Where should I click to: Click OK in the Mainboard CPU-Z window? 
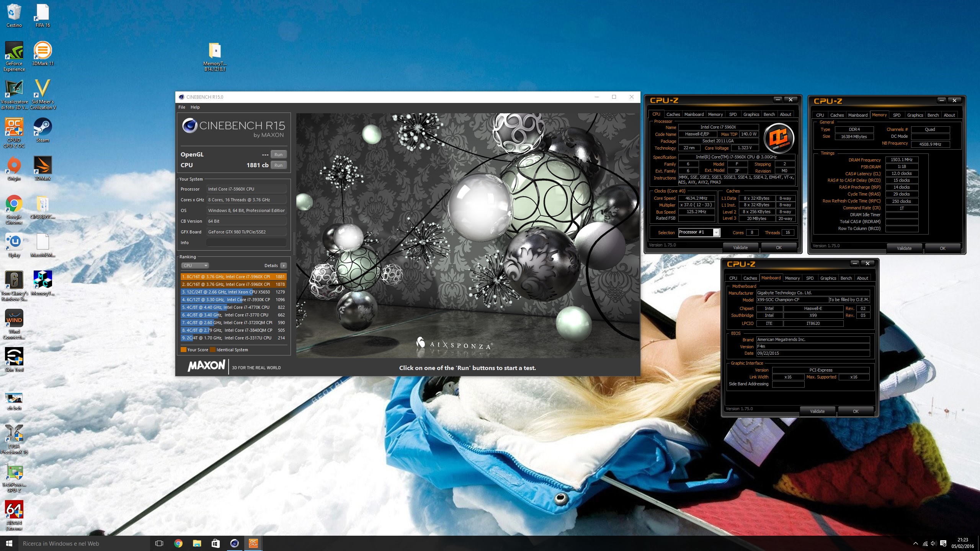click(856, 411)
